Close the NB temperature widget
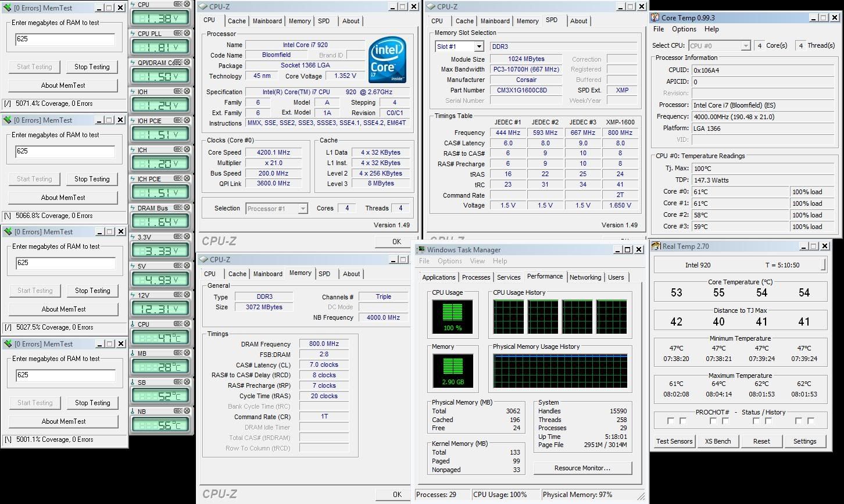The height and width of the screenshot is (504, 844). pos(187,411)
